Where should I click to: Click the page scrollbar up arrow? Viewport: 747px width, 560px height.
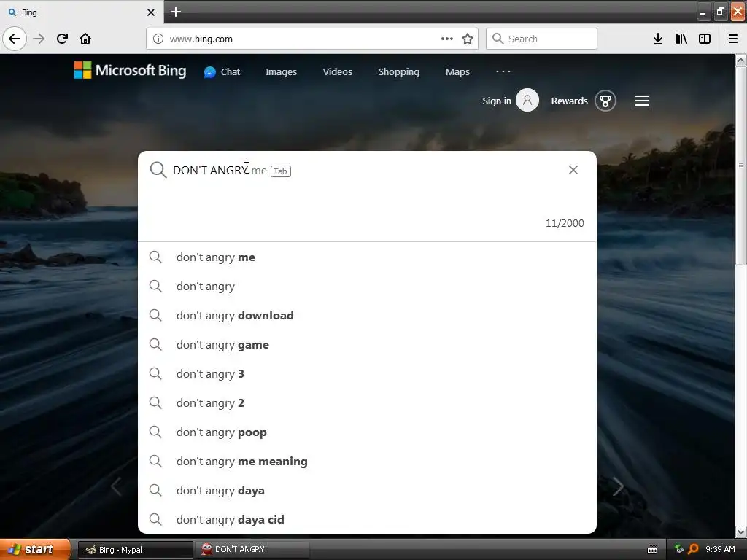tap(740, 60)
